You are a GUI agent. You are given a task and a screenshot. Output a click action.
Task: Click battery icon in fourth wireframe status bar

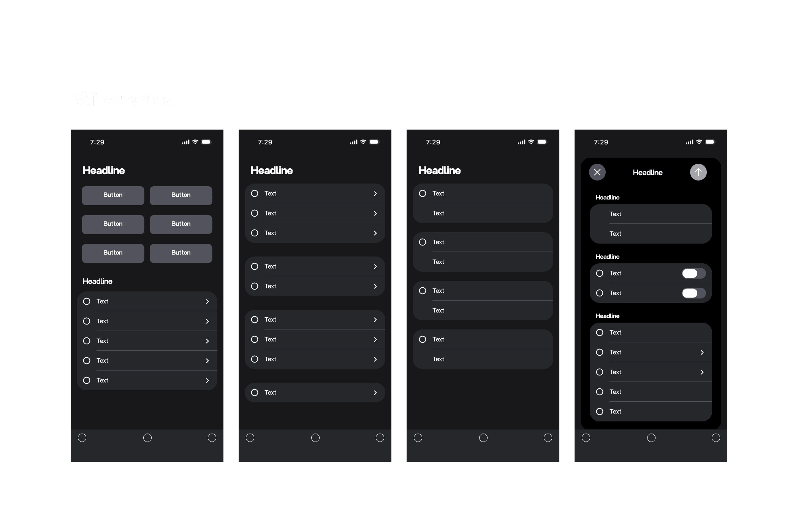pyautogui.click(x=710, y=142)
